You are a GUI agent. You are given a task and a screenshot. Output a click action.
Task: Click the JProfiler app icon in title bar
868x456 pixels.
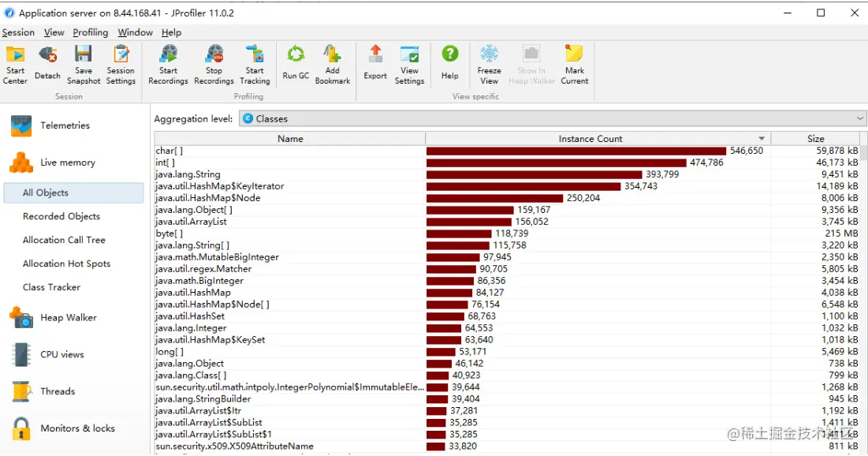(9, 13)
